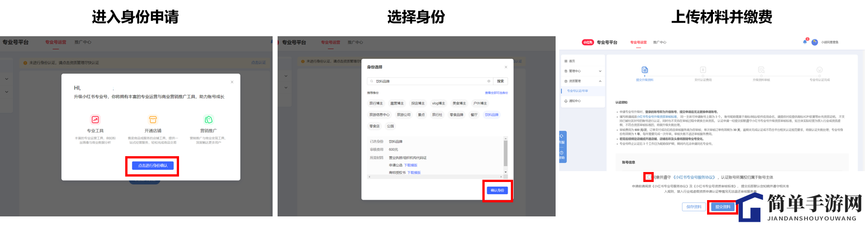Click the 支付认证费用 step icon
Image resolution: width=868 pixels, height=225 pixels.
[703, 70]
